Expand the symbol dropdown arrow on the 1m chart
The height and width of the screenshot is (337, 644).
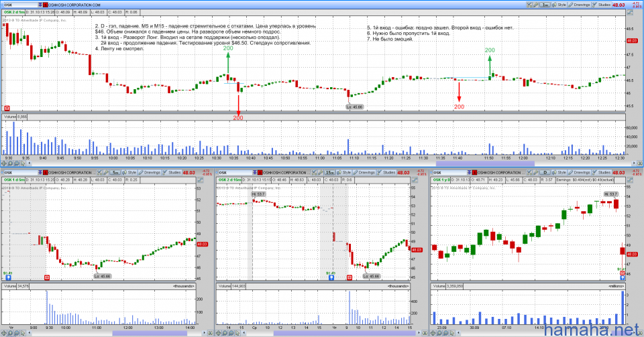click(40, 5)
